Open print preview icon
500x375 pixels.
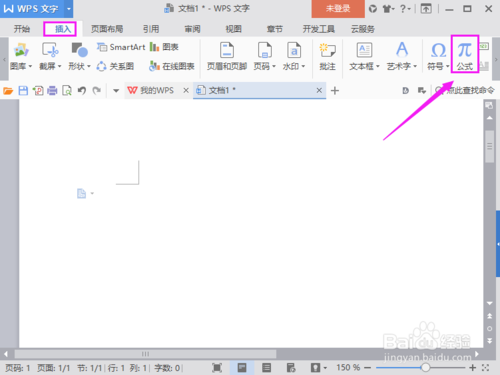pos(67,90)
